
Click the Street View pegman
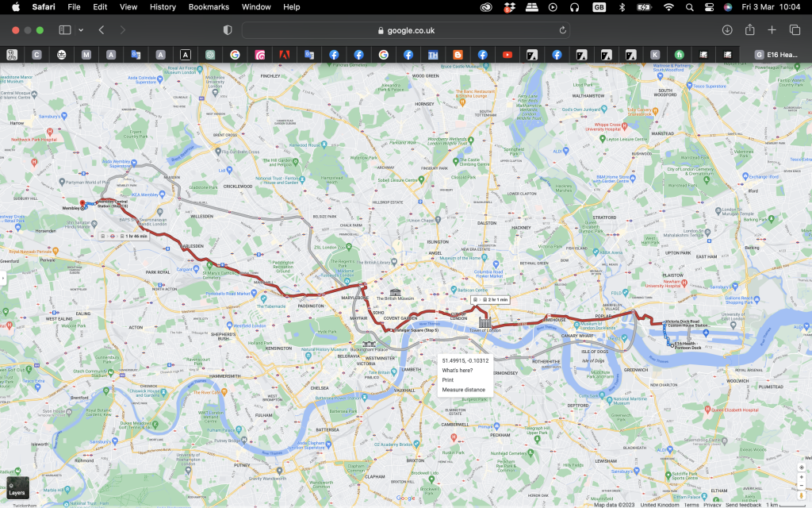(801, 496)
